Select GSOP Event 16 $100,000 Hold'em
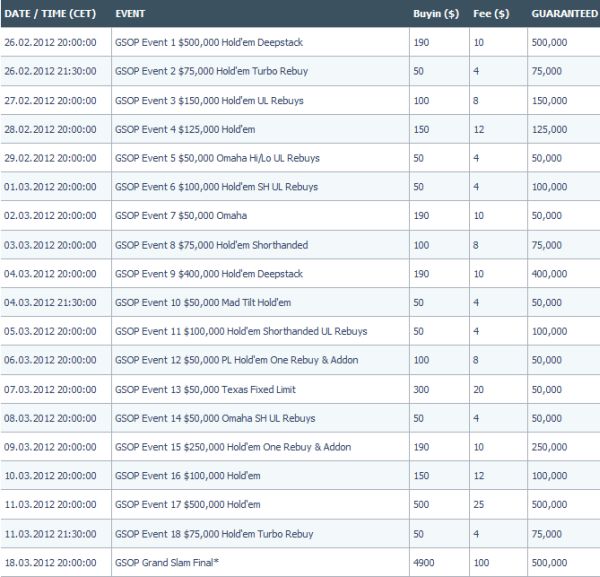The image size is (600, 577). point(188,476)
